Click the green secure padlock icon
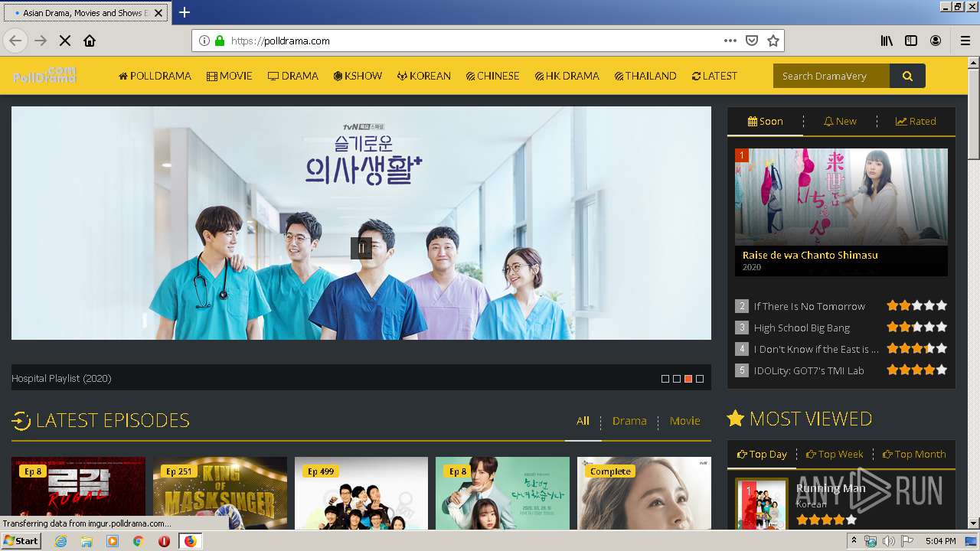This screenshot has height=551, width=980. [x=220, y=41]
